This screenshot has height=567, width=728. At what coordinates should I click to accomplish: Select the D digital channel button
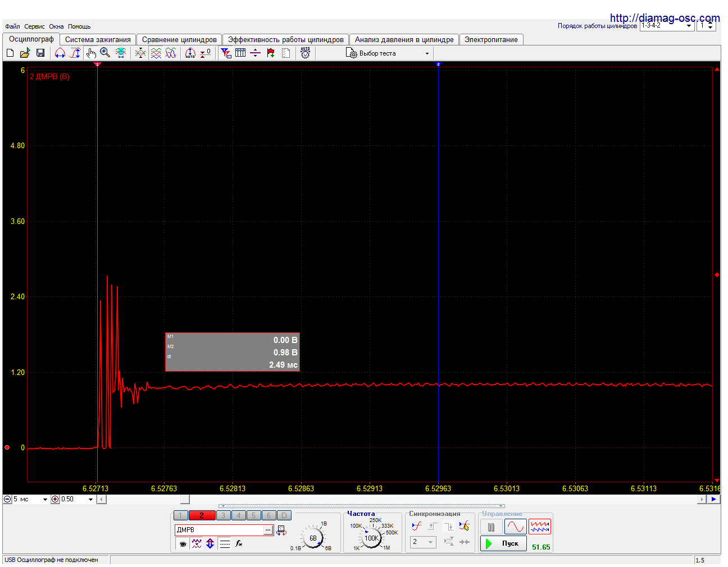point(284,515)
